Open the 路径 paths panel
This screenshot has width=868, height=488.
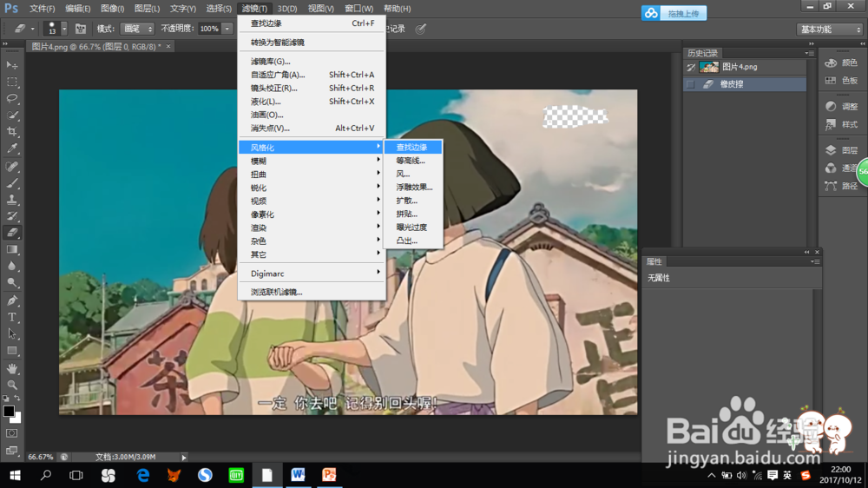click(841, 186)
